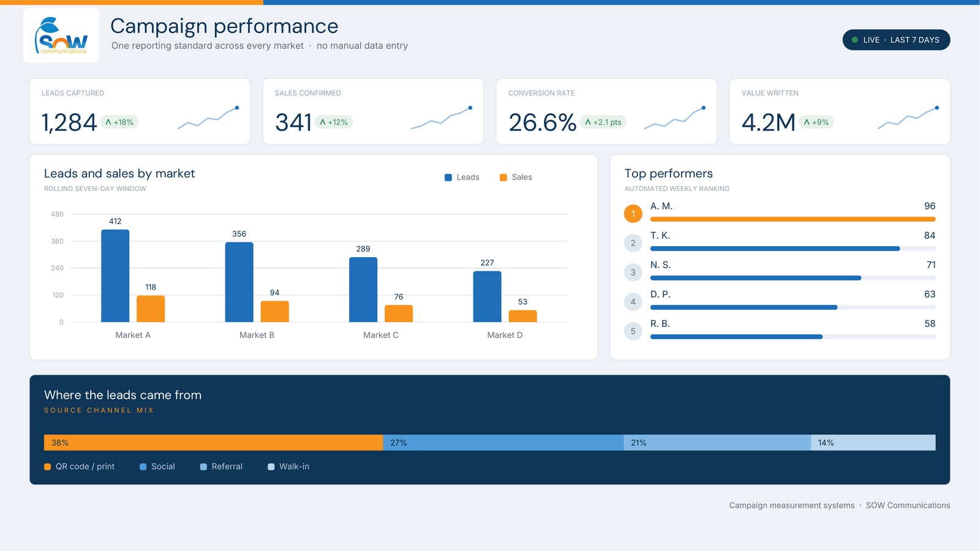980x551 pixels.
Task: Toggle Social legend swatch
Action: [x=143, y=467]
